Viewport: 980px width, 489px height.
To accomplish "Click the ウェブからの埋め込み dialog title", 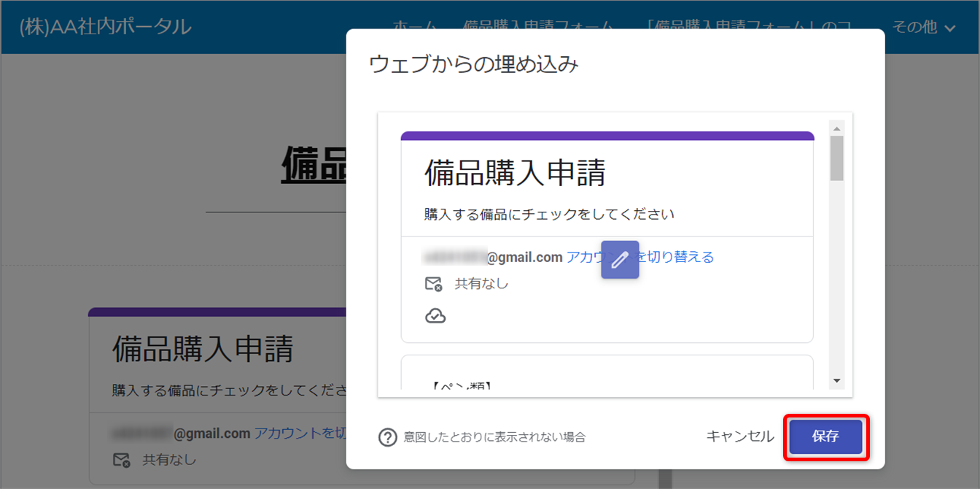I will (x=473, y=64).
